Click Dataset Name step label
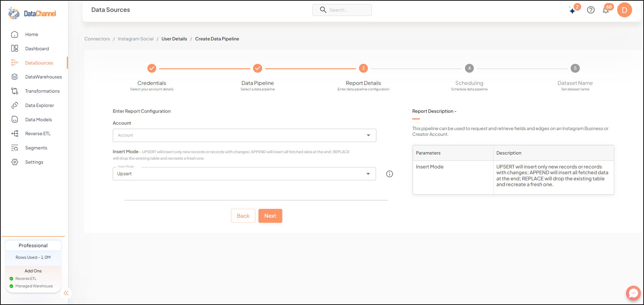 click(x=575, y=83)
